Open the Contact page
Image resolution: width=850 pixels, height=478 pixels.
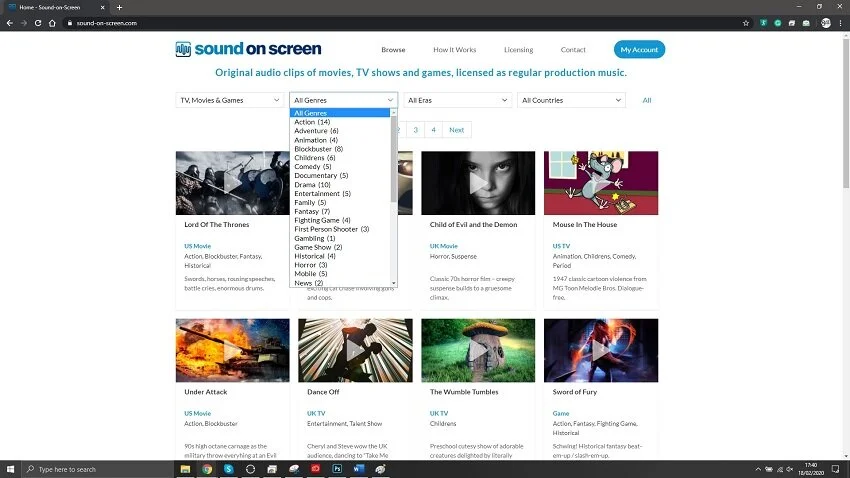pyautogui.click(x=573, y=49)
